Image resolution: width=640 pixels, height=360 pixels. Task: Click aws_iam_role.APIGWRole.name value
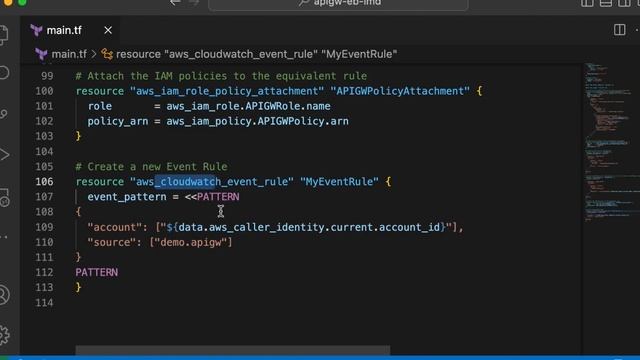point(248,106)
